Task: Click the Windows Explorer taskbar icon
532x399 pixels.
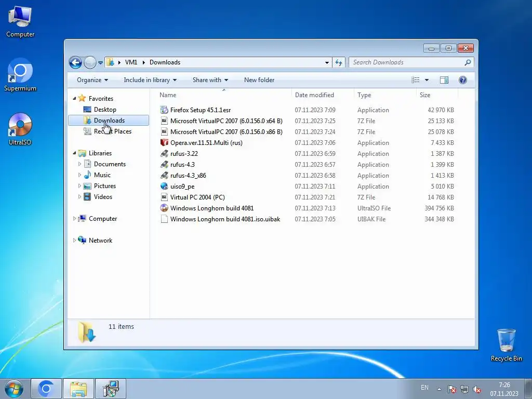Action: (x=78, y=389)
